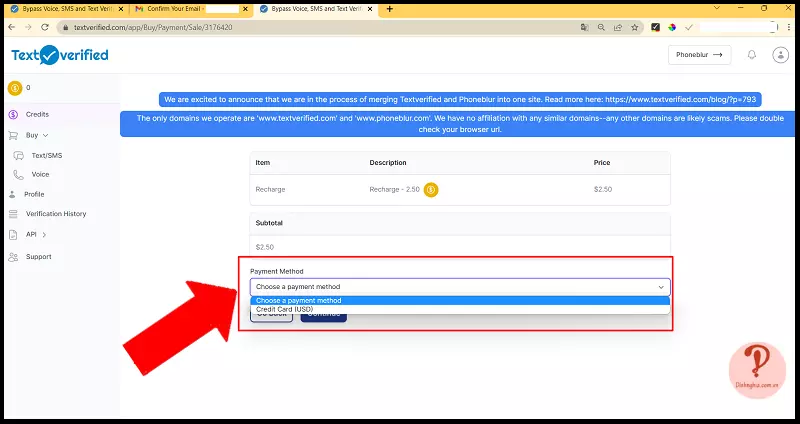Click the Credits dollar icon in sidebar
The width and height of the screenshot is (800, 424).
click(x=13, y=114)
